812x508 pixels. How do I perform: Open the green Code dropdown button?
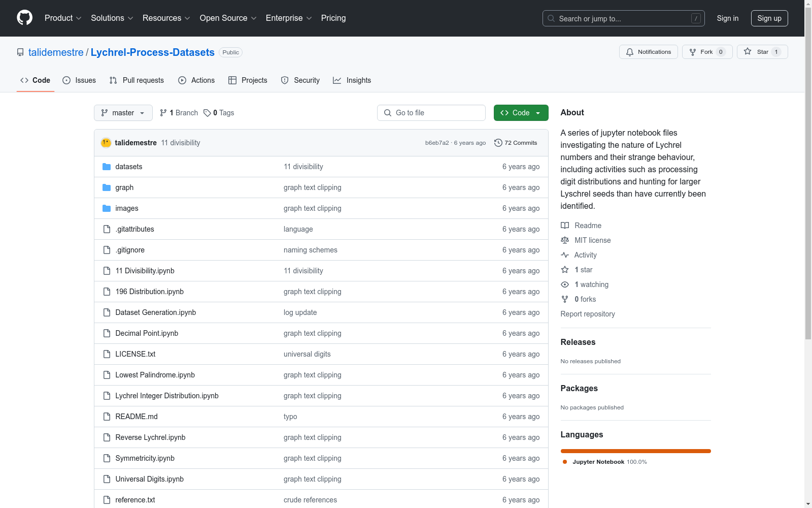pyautogui.click(x=521, y=113)
